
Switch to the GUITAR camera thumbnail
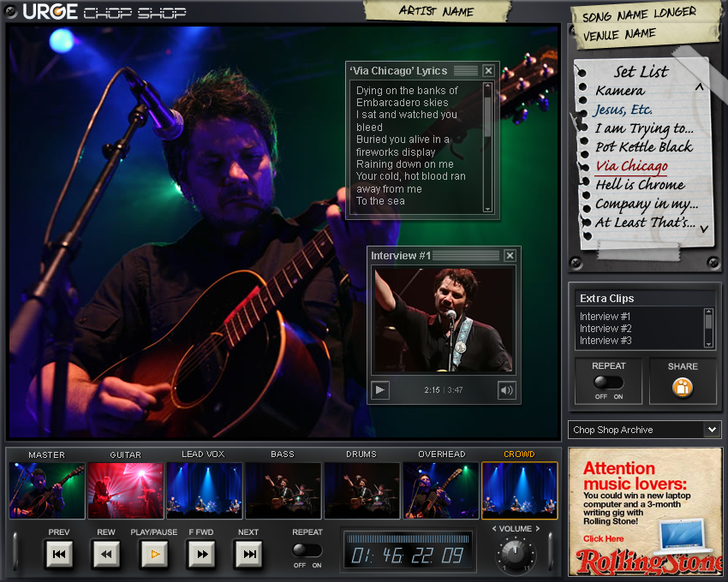125,491
